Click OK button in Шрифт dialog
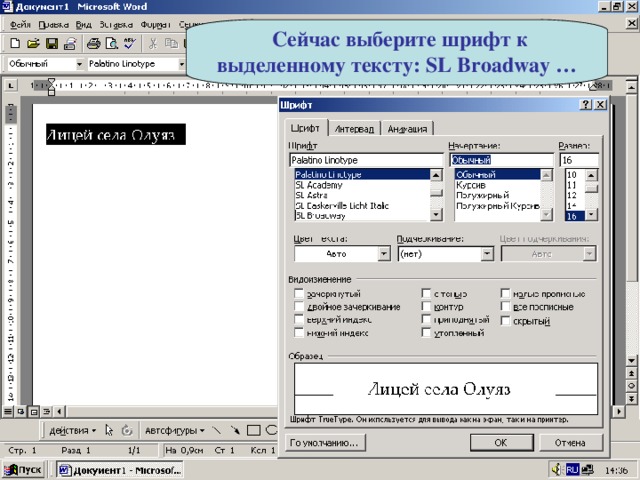640x480 pixels. point(501,442)
